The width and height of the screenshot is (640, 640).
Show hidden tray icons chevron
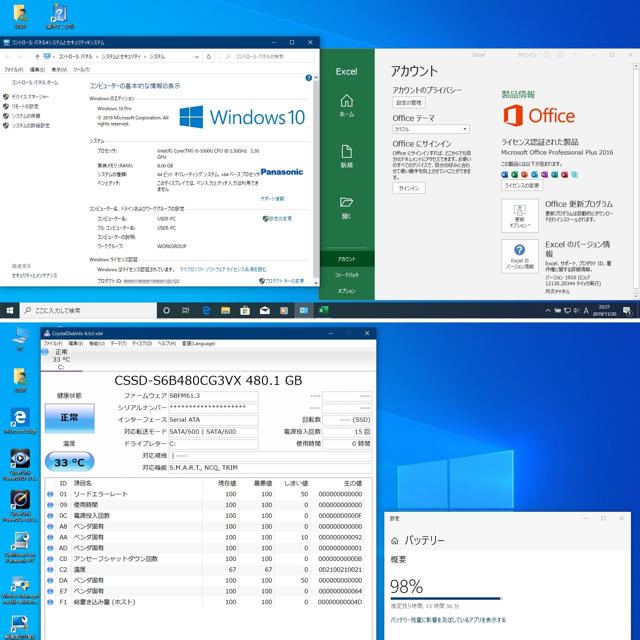tap(548, 311)
